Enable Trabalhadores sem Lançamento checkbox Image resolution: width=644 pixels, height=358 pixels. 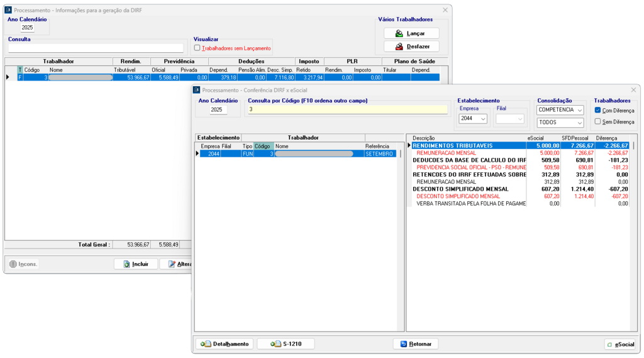(x=197, y=48)
